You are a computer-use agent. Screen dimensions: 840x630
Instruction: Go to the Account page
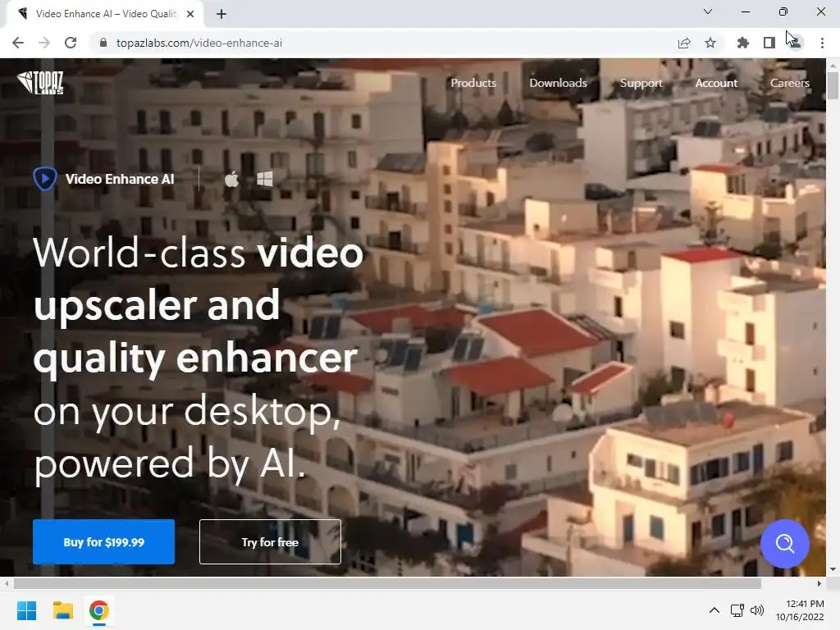pyautogui.click(x=716, y=83)
